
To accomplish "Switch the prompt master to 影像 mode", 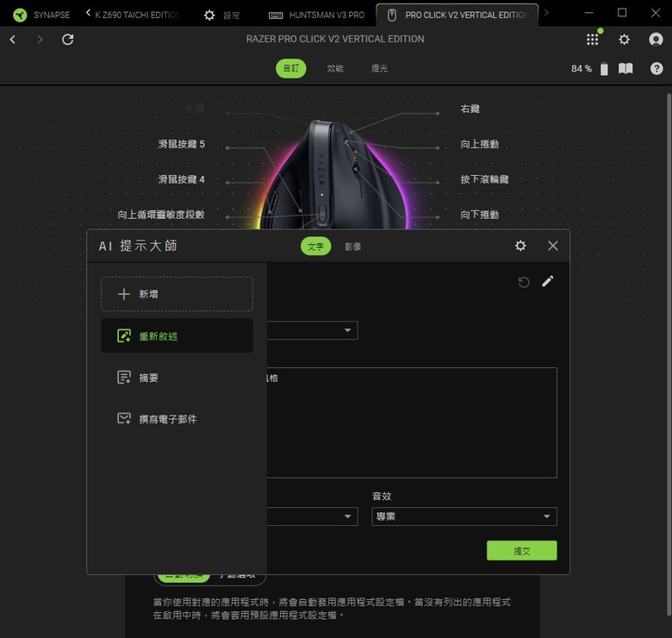I will 352,247.
